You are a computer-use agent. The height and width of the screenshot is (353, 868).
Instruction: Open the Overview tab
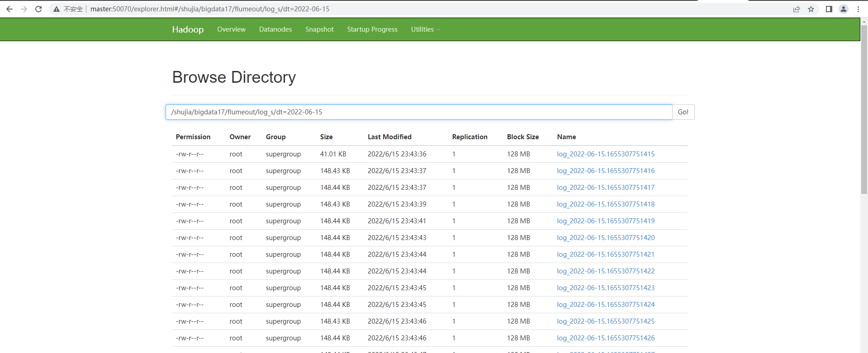(x=231, y=29)
